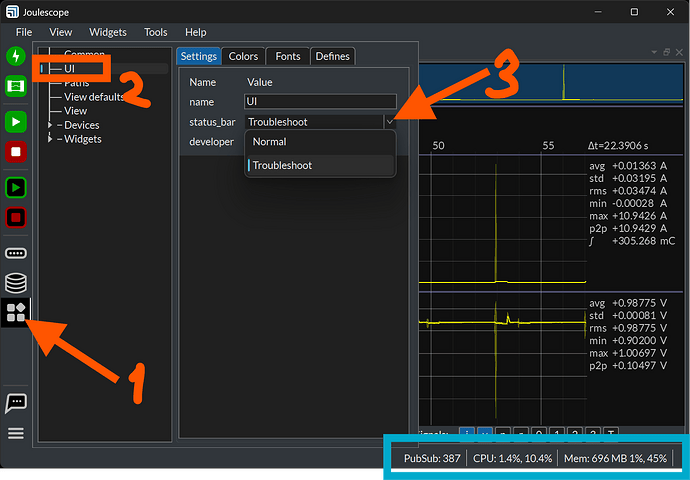
Task: Open the speech bubble feedback icon
Action: coord(16,403)
